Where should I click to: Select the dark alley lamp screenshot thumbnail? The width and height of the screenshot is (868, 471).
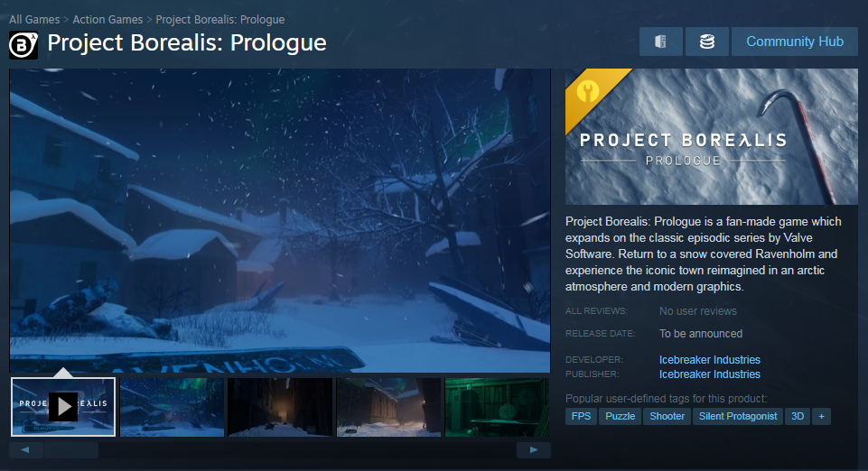click(280, 408)
